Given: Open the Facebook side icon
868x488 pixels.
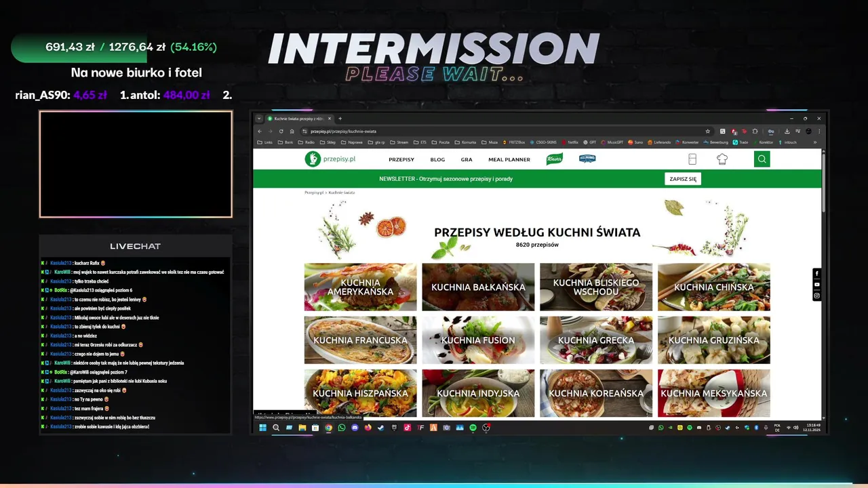Looking at the screenshot, I should click(x=816, y=274).
